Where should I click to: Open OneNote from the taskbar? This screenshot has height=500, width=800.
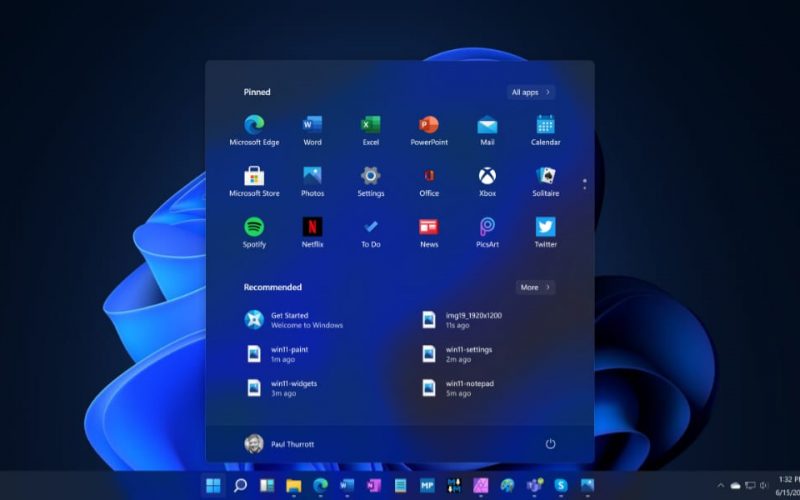coord(373,485)
